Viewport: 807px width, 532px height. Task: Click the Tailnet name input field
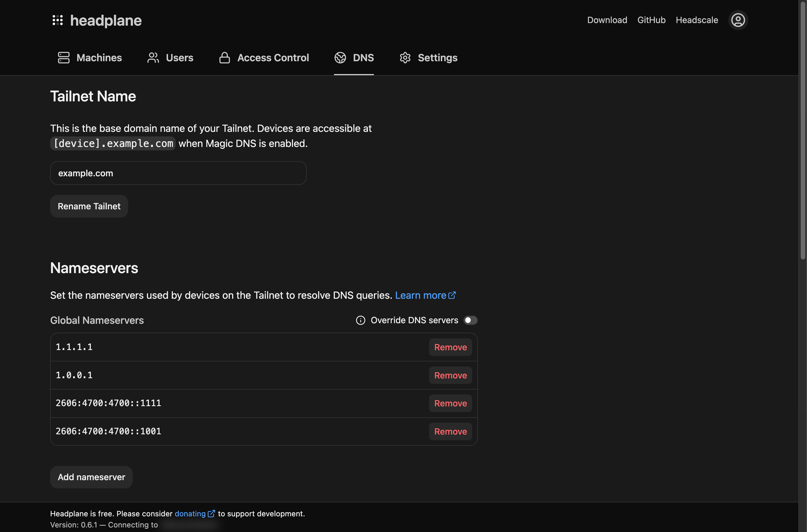(178, 173)
